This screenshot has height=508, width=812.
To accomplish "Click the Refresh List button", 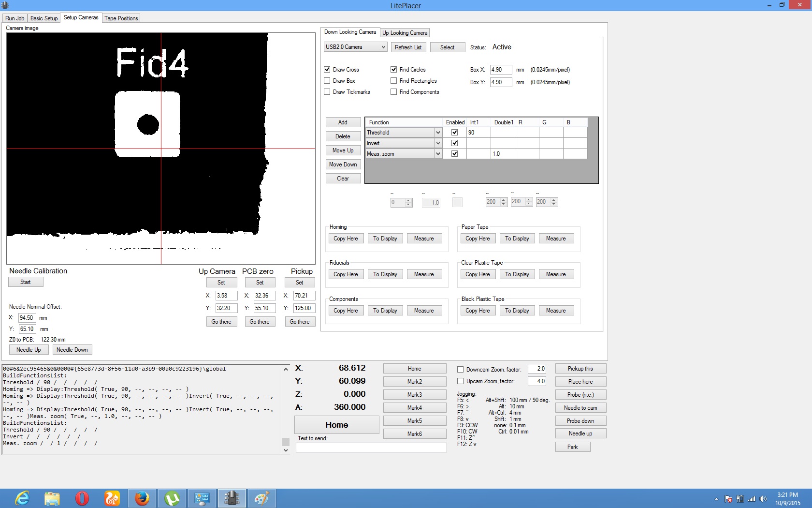I will pyautogui.click(x=408, y=47).
